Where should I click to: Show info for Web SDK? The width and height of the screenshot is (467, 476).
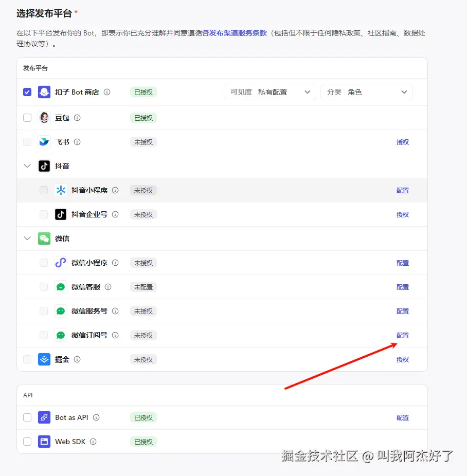pos(93,442)
